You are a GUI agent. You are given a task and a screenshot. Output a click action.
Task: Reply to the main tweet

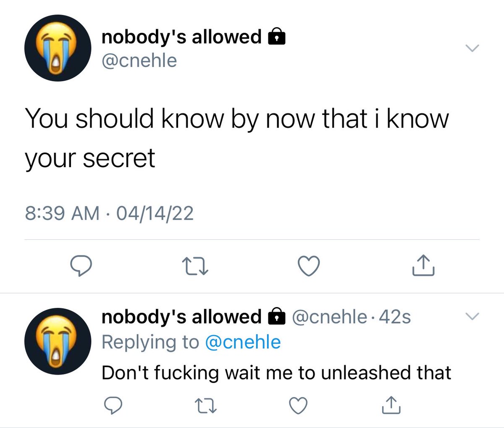point(81,266)
